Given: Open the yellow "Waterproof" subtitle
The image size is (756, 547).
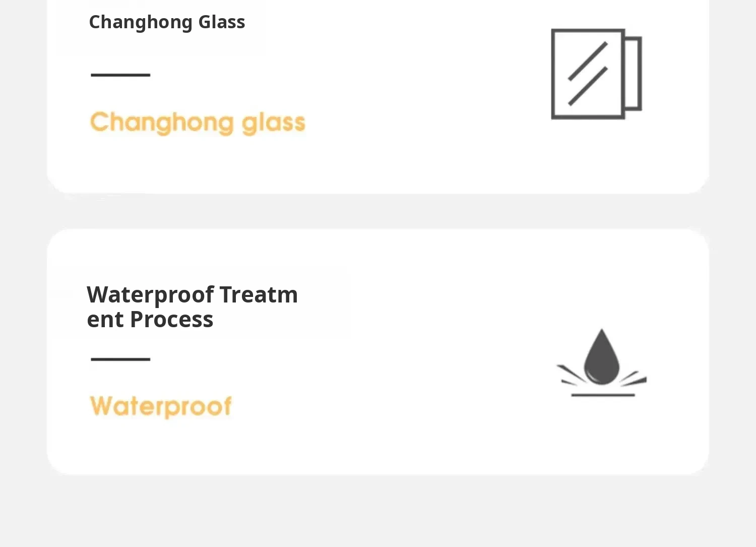Looking at the screenshot, I should pyautogui.click(x=161, y=406).
